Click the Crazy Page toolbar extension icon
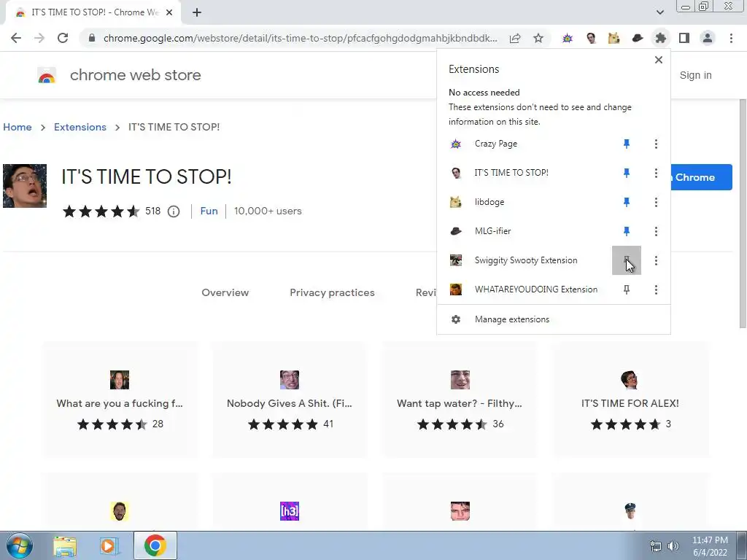This screenshot has height=560, width=747. click(567, 38)
